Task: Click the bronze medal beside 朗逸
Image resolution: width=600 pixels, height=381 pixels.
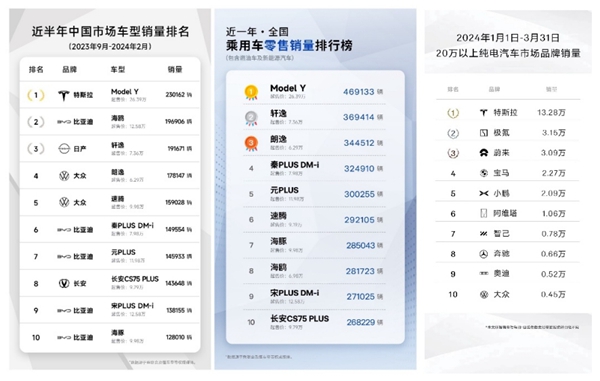Action: click(x=251, y=143)
